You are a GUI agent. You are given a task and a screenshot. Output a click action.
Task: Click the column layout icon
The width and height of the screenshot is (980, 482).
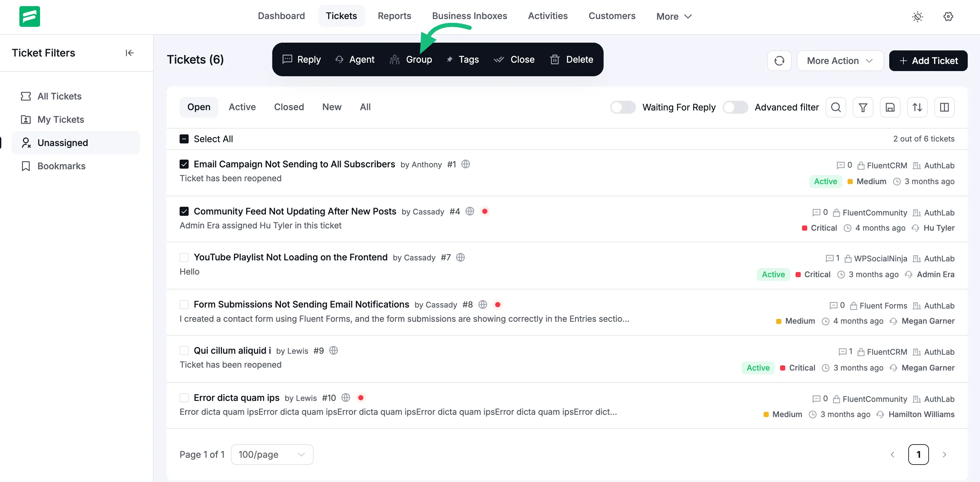pyautogui.click(x=944, y=107)
